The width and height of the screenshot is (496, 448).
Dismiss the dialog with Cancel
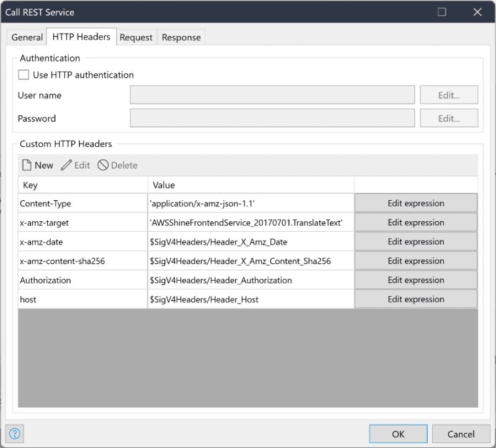461,434
